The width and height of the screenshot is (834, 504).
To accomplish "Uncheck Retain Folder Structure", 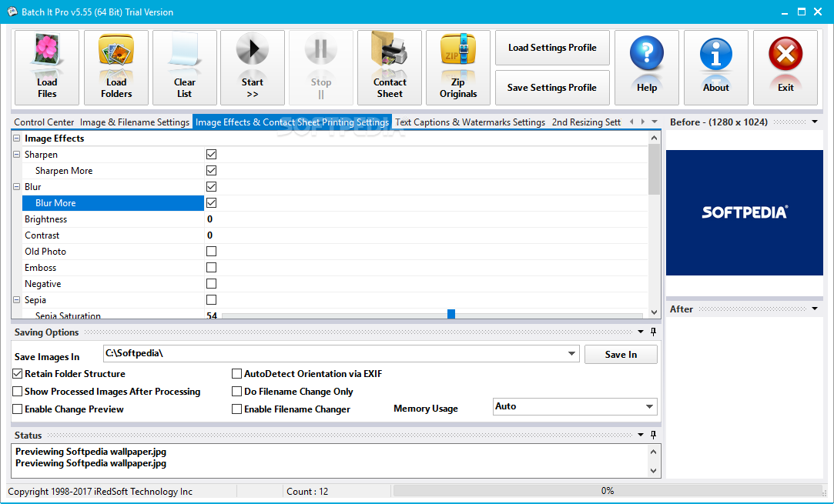I will click(x=18, y=374).
